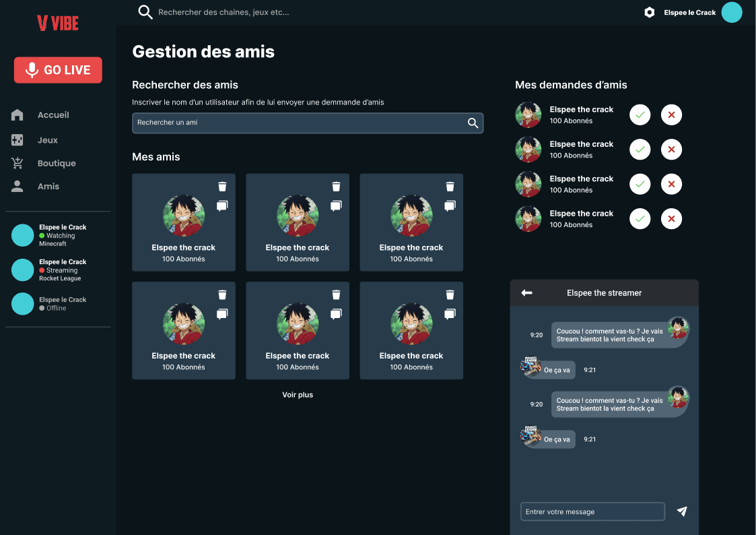Screen dimensions: 756x535
Task: Click the 'Gestion des amis' page heading
Action: click(203, 52)
